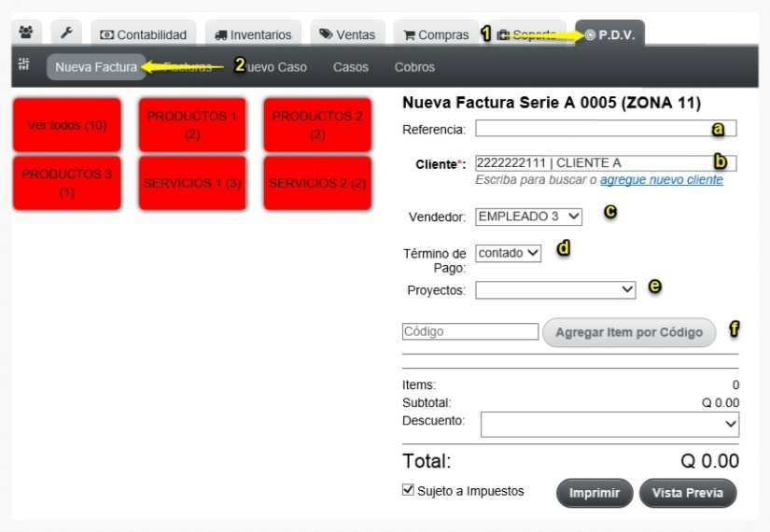Switch to the Ventas tab
The image size is (770, 532).
coord(347,34)
